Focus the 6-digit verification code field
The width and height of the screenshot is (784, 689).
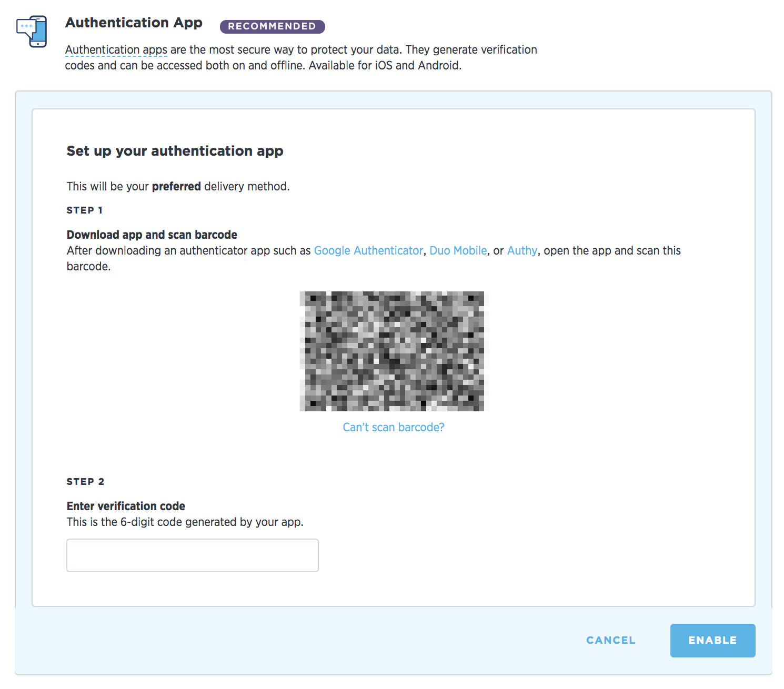(193, 555)
